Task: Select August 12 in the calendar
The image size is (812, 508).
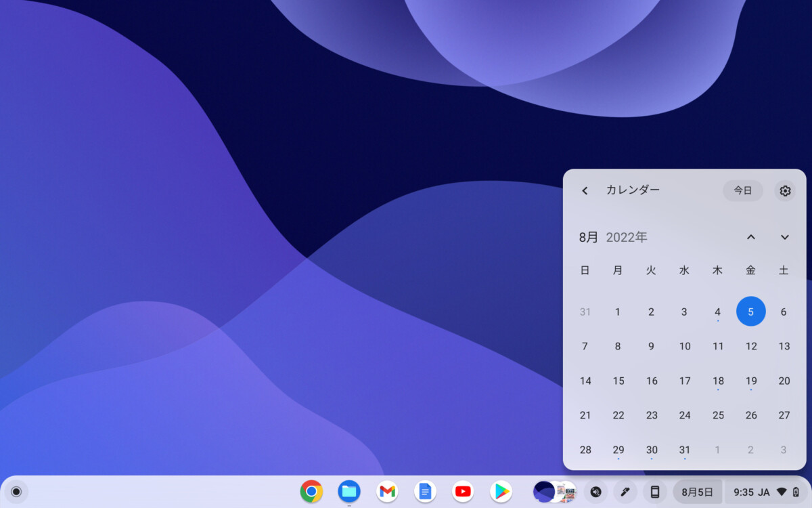Action: 751,346
